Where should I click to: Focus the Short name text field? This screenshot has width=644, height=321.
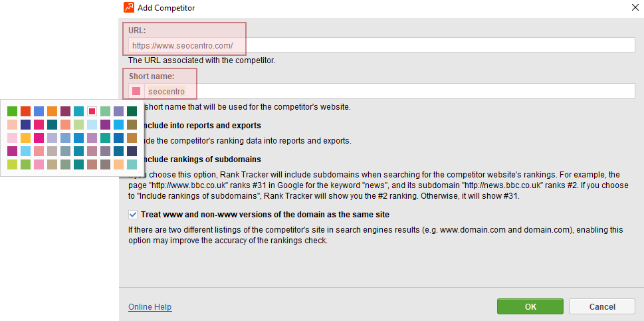(389, 91)
